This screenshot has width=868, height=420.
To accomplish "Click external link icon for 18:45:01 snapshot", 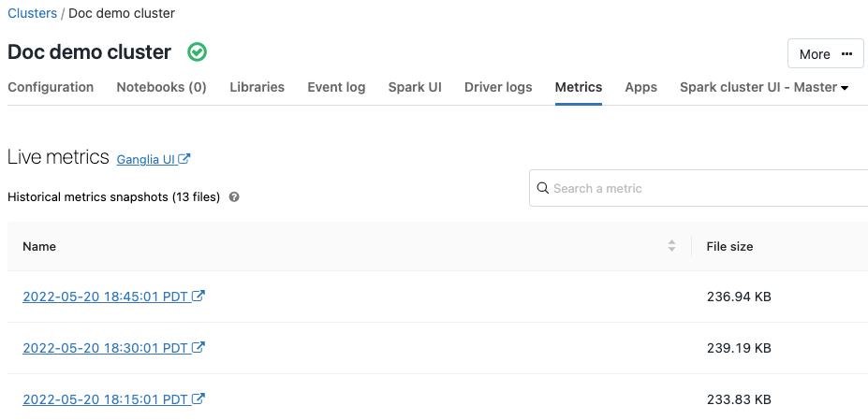I will tap(199, 297).
